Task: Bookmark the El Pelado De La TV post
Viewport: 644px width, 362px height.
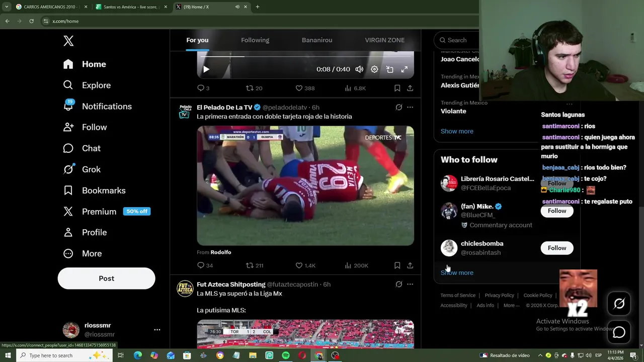Action: [397, 265]
